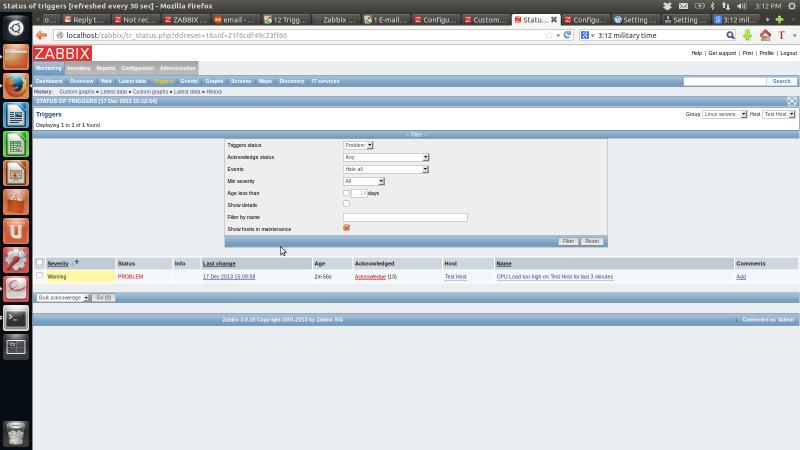
Task: Enable the Age less than checkbox
Action: point(346,193)
